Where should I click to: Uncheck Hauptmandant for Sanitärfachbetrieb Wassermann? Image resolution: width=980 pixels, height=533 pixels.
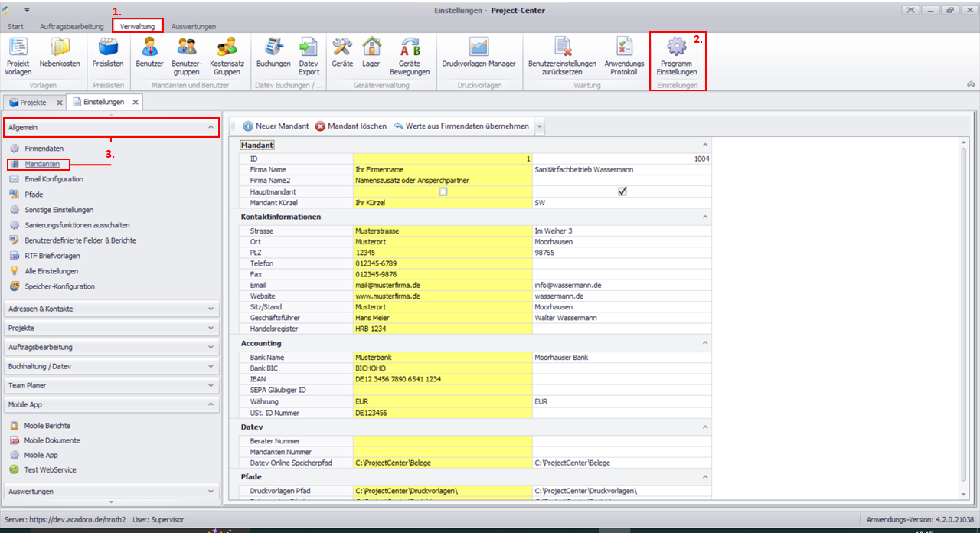pyautogui.click(x=622, y=191)
